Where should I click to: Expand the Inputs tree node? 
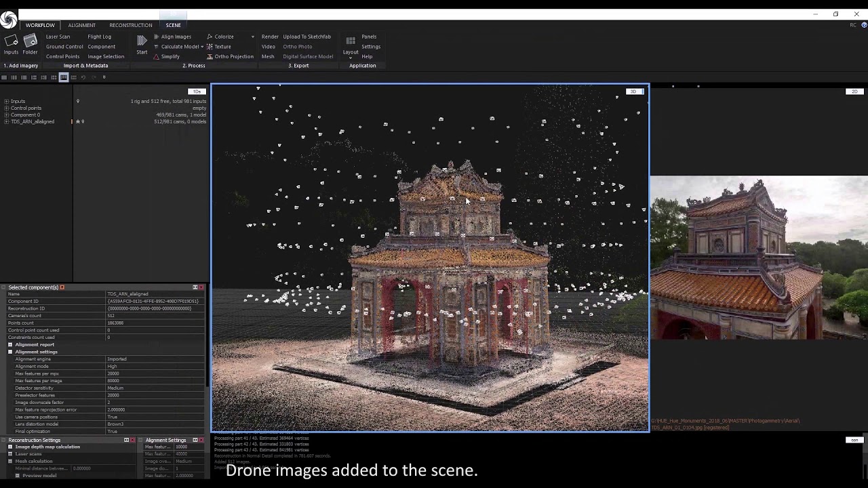(6, 101)
